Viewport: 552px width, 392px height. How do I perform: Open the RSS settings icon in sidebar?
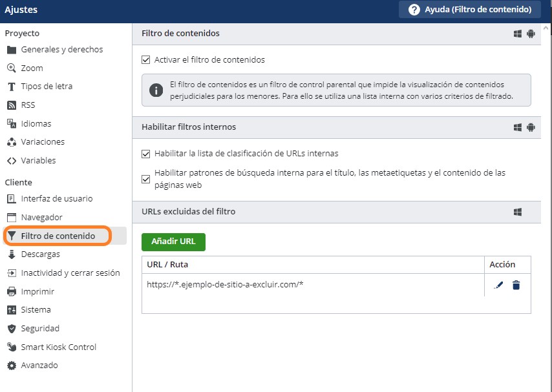[x=12, y=105]
